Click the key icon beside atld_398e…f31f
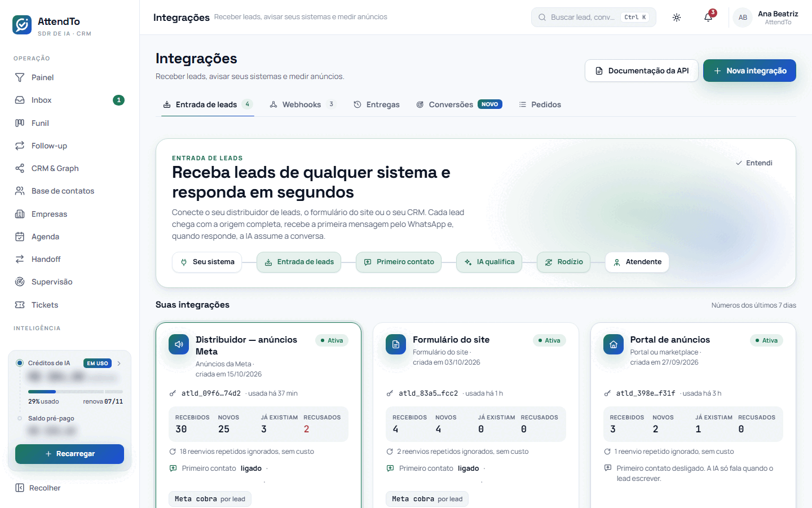 click(x=607, y=393)
